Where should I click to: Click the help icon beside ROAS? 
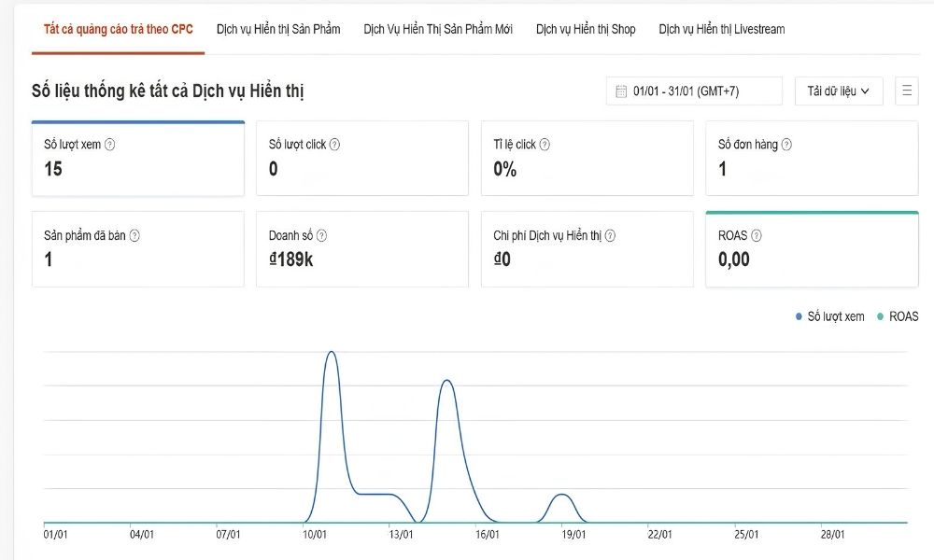click(x=757, y=236)
